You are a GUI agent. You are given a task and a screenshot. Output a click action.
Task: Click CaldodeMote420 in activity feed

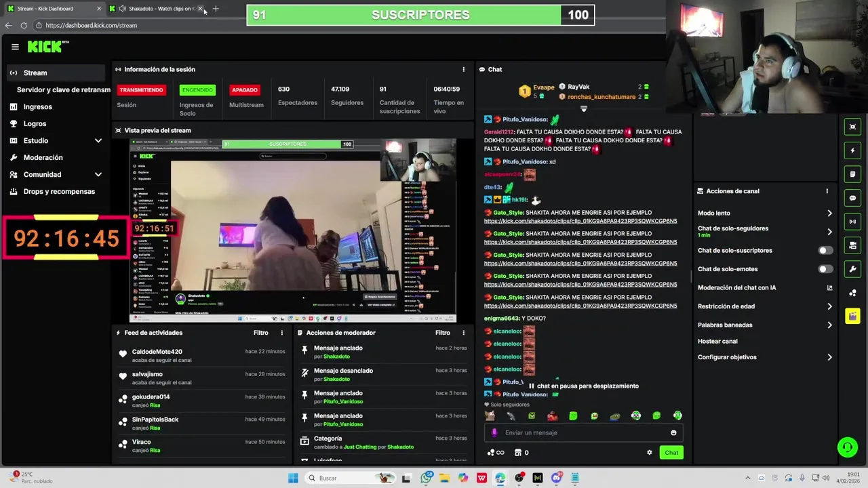[x=157, y=352]
